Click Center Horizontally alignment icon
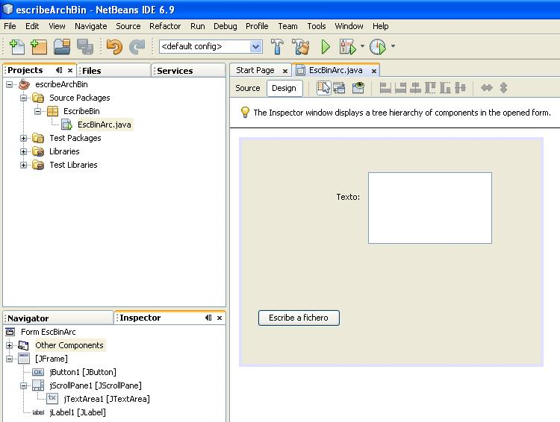560x422 pixels. pyautogui.click(x=415, y=88)
